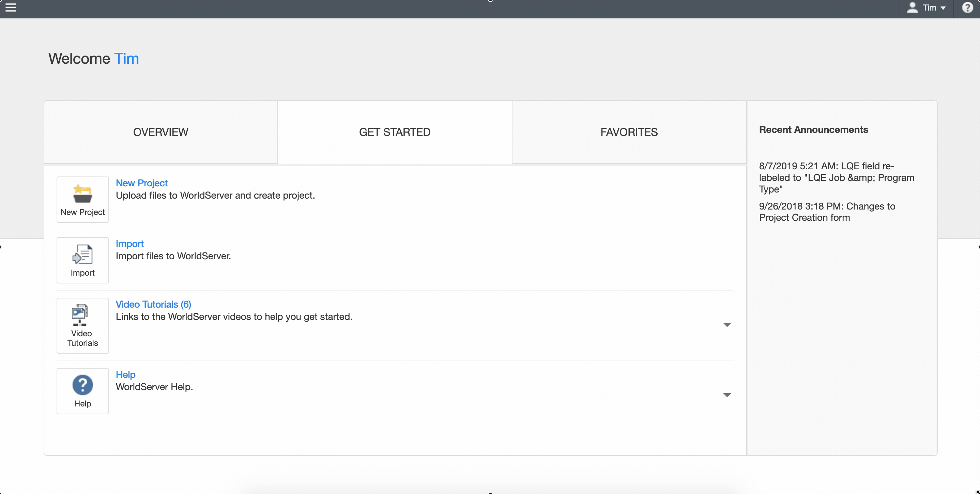Click the Recent Announcements heading
The image size is (980, 494).
pyautogui.click(x=813, y=130)
